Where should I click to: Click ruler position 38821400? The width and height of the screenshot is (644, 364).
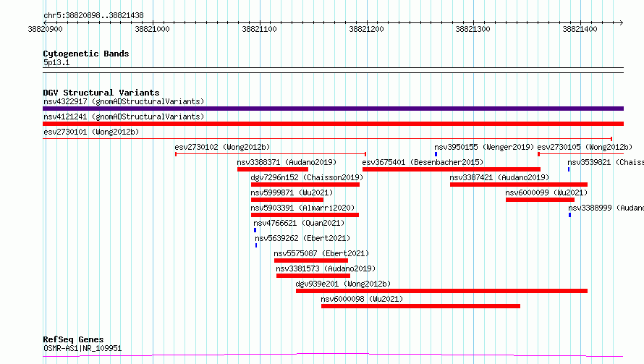point(580,29)
